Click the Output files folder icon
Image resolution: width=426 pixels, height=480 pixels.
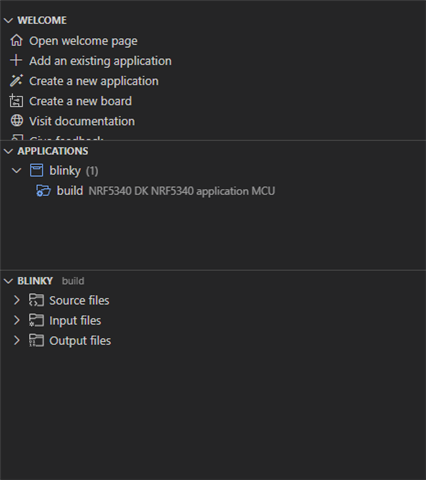36,340
